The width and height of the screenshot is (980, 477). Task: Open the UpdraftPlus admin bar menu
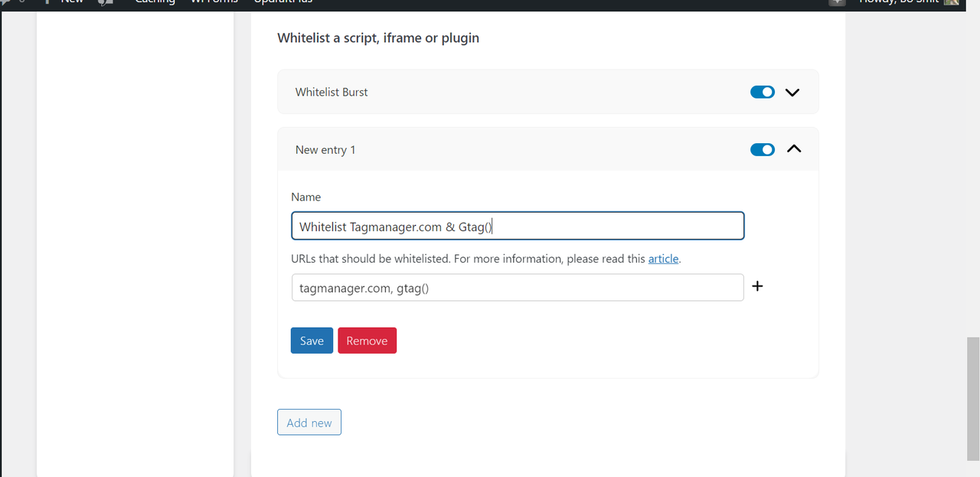(283, 2)
